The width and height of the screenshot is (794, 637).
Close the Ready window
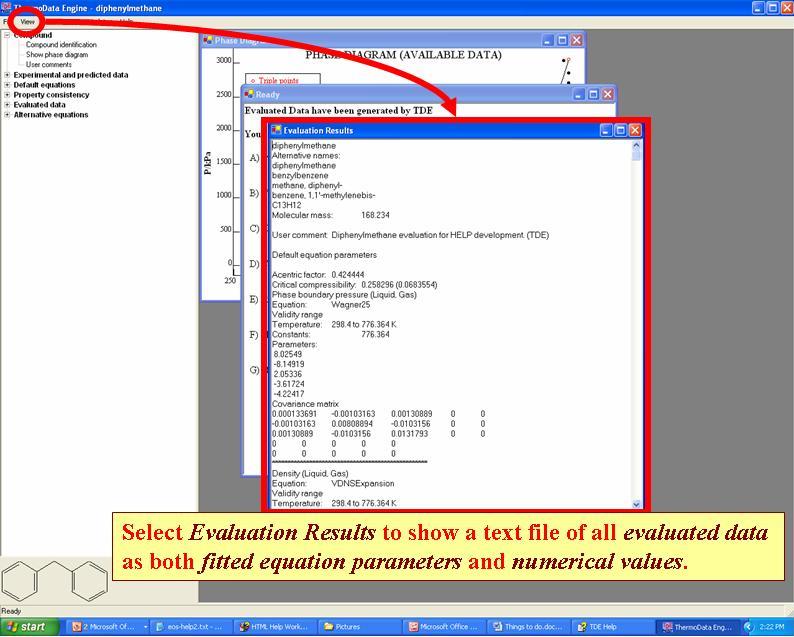607,94
